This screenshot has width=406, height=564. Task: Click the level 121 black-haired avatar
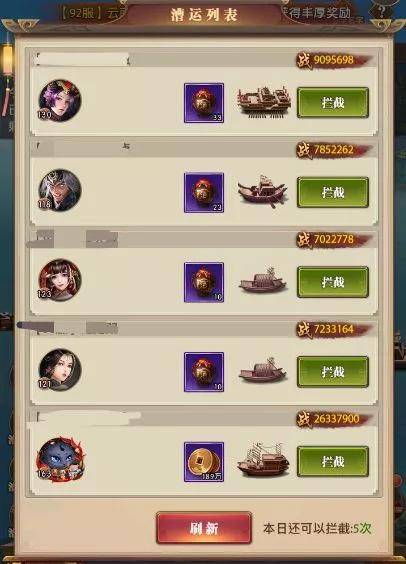click(60, 369)
